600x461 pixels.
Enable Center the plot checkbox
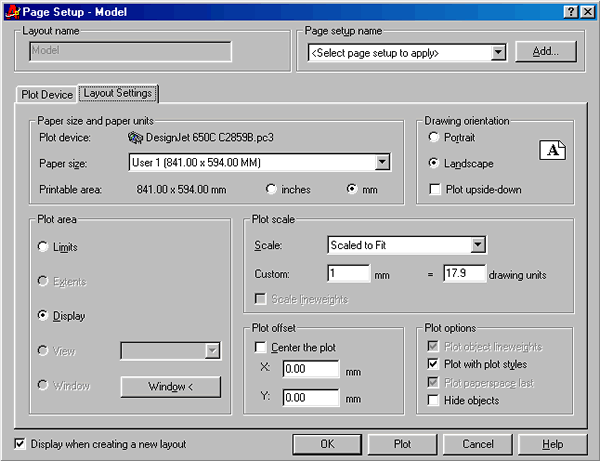tap(261, 348)
